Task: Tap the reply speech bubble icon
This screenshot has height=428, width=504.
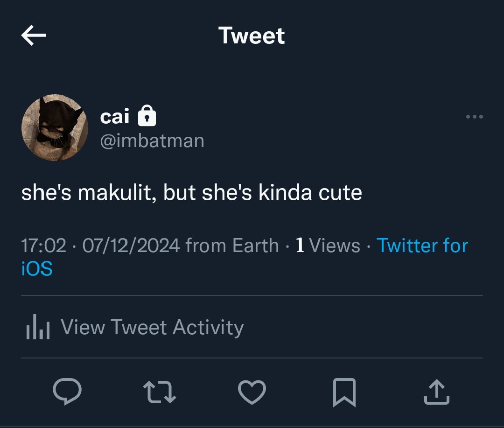Action: (x=67, y=391)
